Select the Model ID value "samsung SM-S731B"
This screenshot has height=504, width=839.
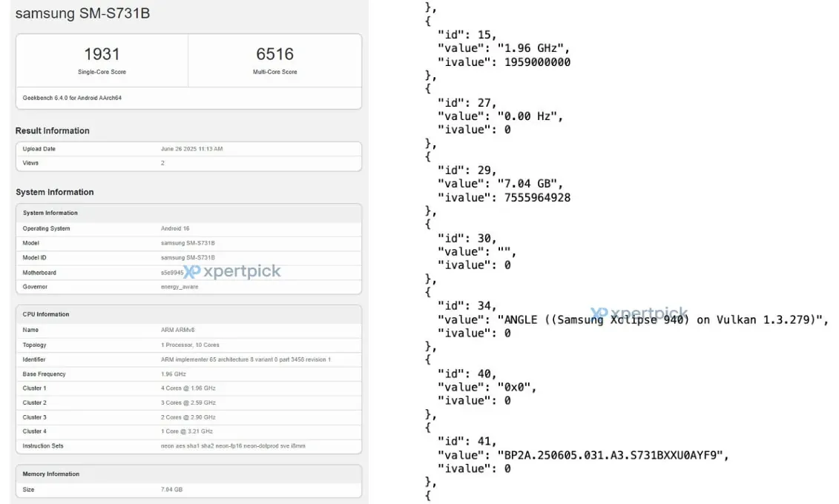click(x=188, y=258)
